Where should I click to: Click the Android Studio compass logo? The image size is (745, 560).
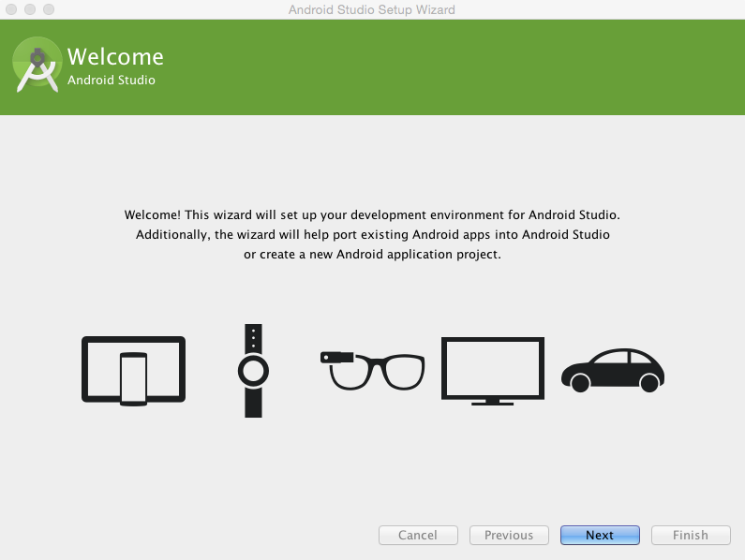coord(37,65)
